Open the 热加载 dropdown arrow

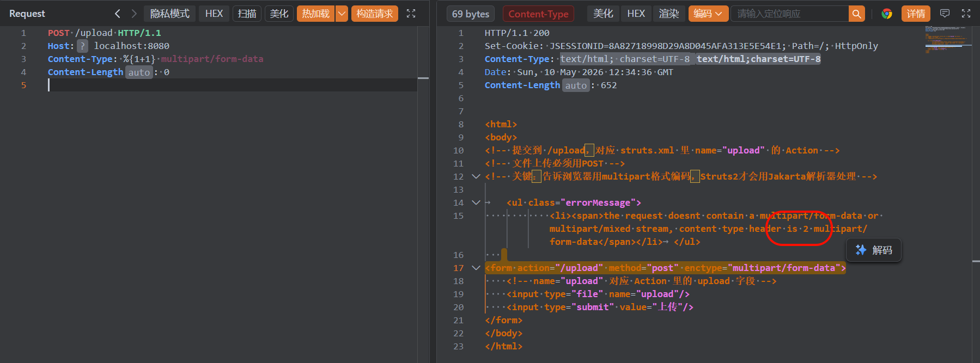point(342,14)
